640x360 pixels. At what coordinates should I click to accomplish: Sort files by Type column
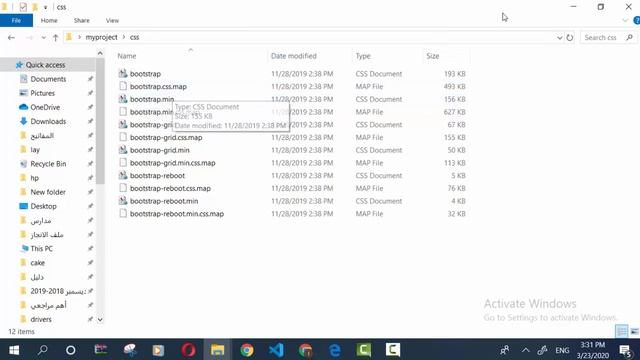point(363,56)
